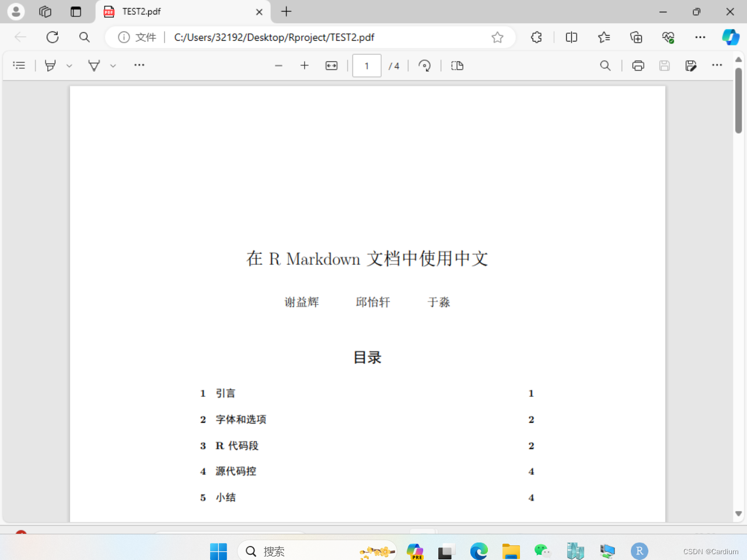Open a new browser tab

(x=286, y=12)
